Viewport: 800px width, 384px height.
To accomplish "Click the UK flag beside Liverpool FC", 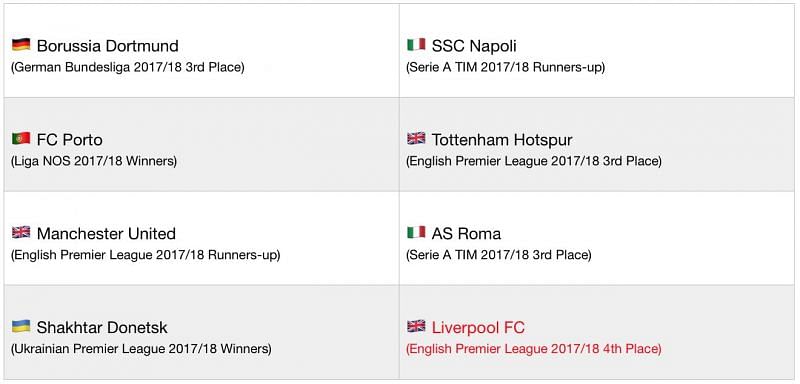I will tap(416, 326).
